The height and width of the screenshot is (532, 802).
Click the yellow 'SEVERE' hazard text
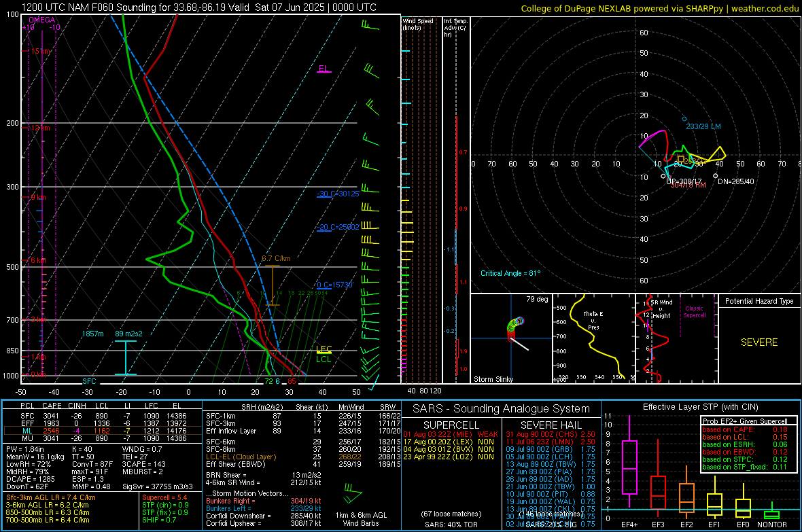pyautogui.click(x=759, y=342)
